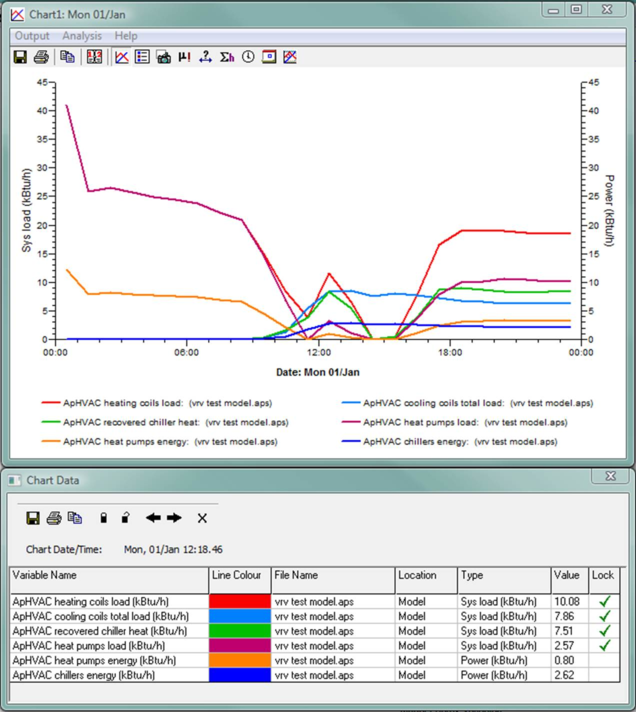Click the blue colour swatch for chillers energy

[x=239, y=676]
